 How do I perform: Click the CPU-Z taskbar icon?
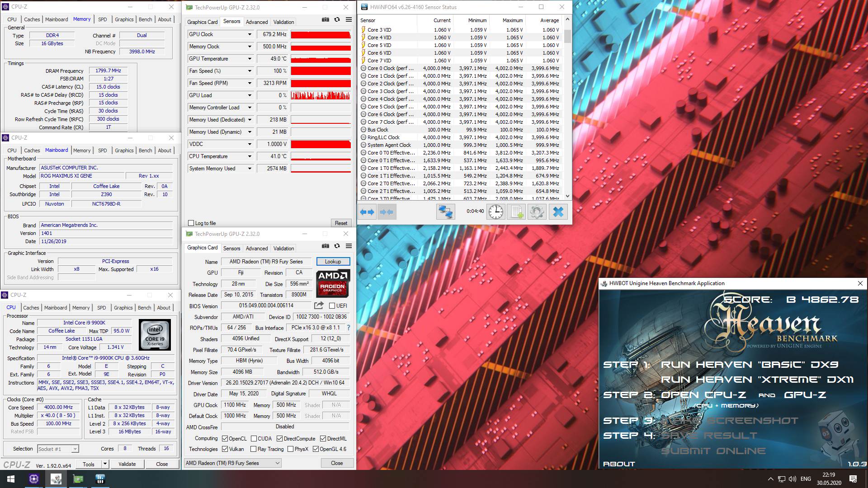tap(34, 479)
